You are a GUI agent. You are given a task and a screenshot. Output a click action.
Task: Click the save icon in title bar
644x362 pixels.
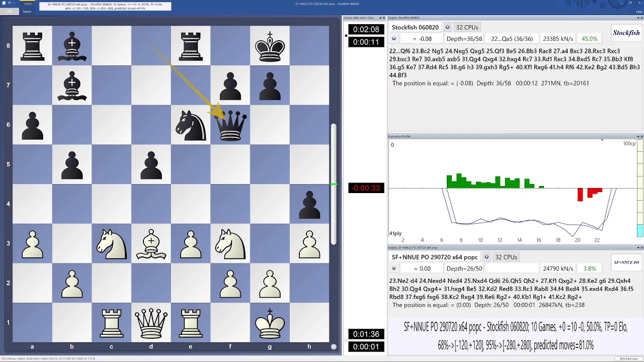point(4,3)
